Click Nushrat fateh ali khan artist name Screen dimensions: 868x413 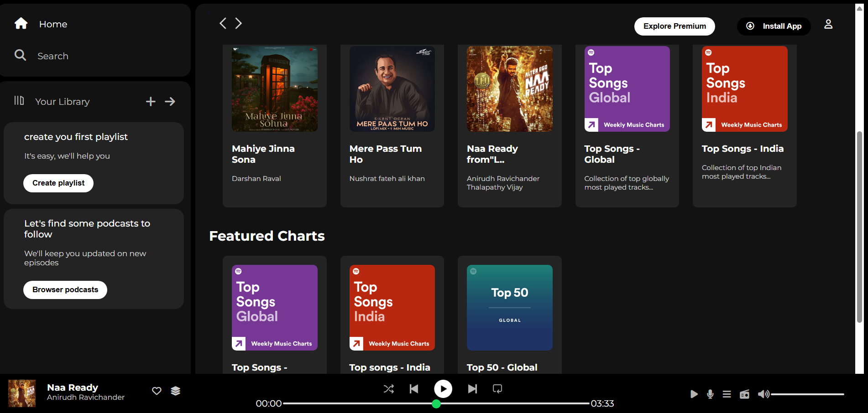pyautogui.click(x=387, y=179)
